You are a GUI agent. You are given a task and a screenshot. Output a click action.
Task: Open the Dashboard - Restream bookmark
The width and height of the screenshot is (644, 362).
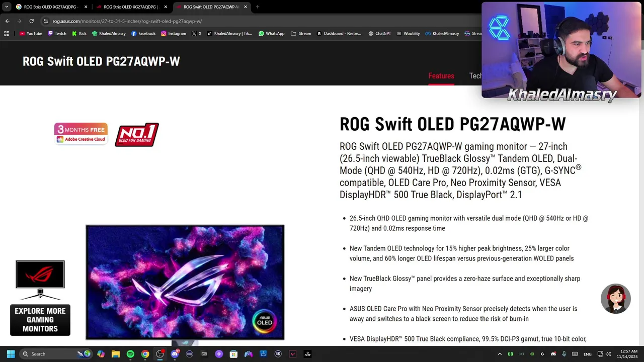coord(339,34)
